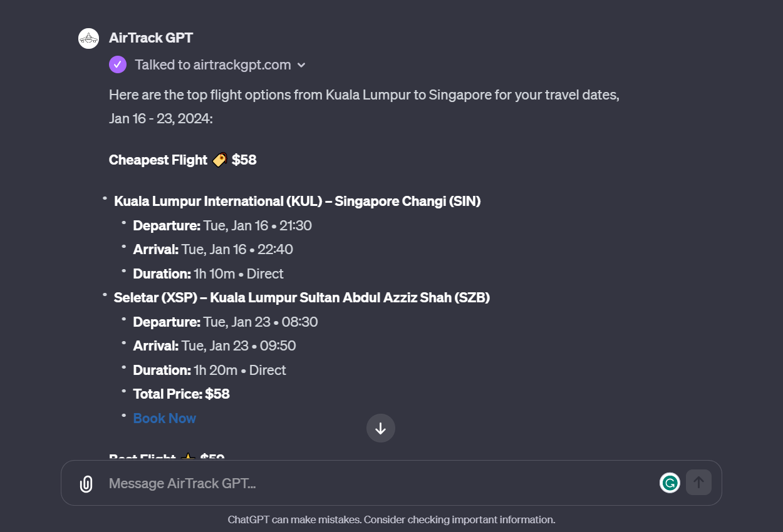Click the Cheapest Flight $58 heading
The height and width of the screenshot is (532, 783).
(x=183, y=160)
